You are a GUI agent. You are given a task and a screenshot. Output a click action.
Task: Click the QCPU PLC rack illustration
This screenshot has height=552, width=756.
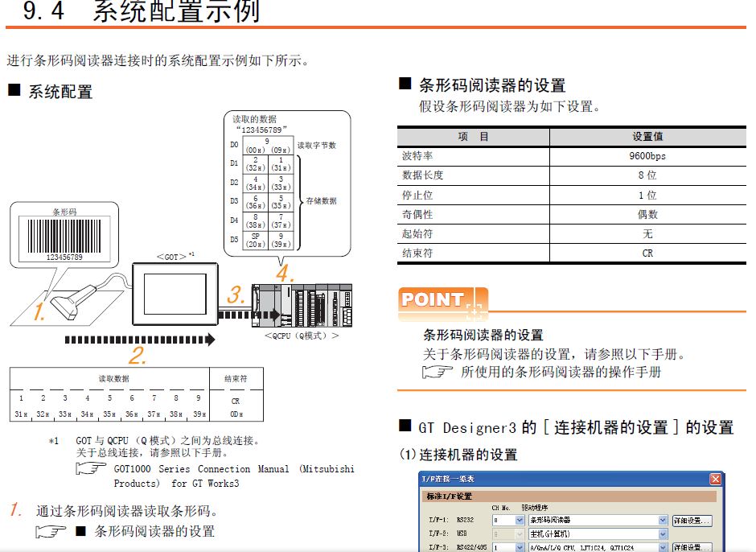pos(302,306)
